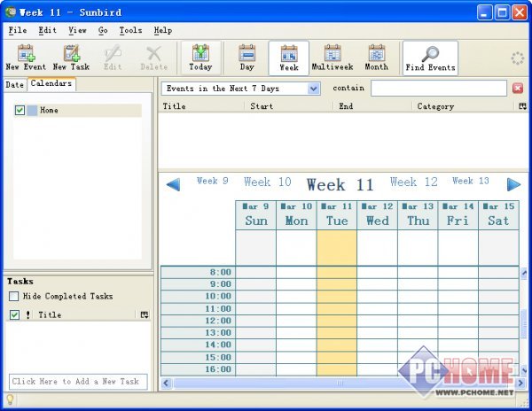Navigate to Week 12
This screenshot has width=532, height=411.
click(413, 182)
